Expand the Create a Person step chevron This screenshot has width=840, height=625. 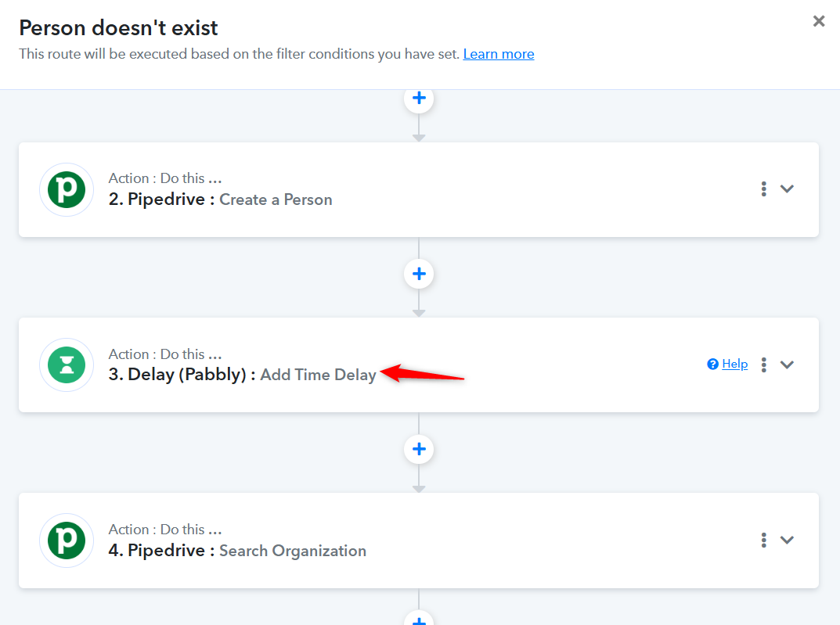pyautogui.click(x=787, y=189)
